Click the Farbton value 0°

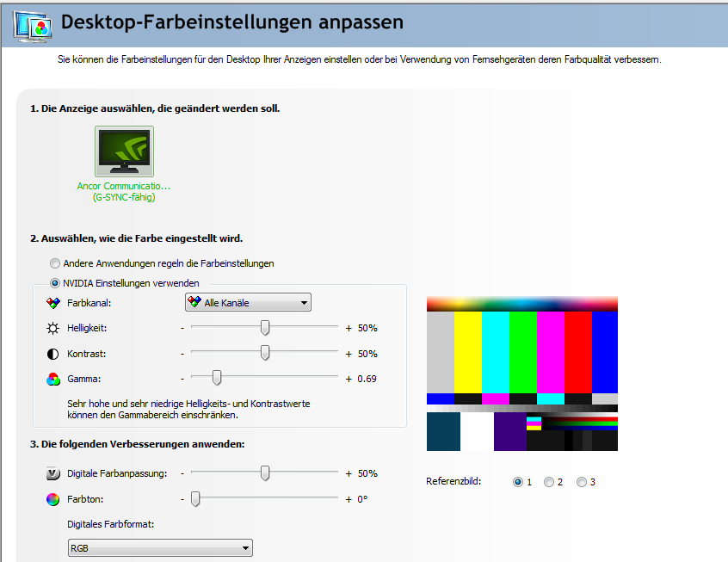pyautogui.click(x=362, y=500)
